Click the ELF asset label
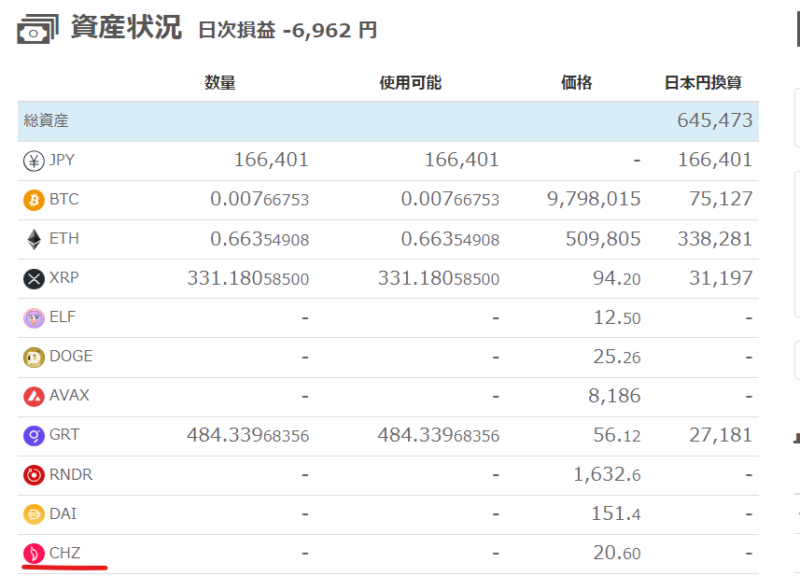The image size is (800, 576). pos(62,317)
